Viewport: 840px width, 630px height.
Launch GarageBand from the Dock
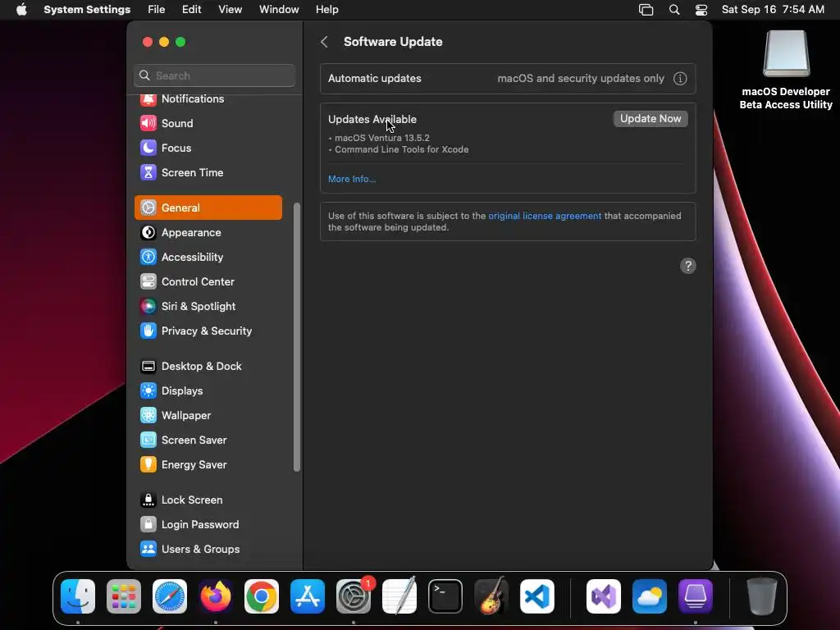click(x=491, y=596)
